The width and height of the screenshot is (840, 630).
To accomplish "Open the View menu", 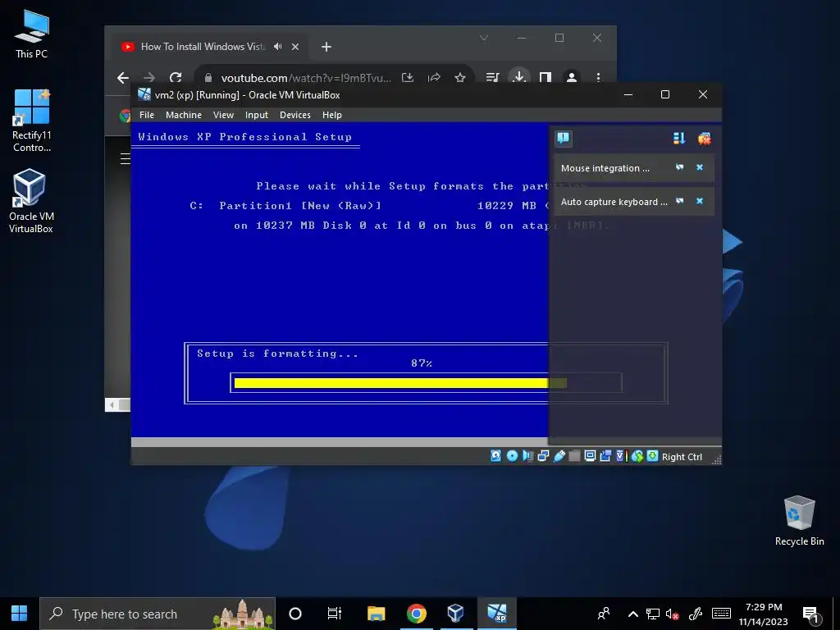I will click(223, 115).
